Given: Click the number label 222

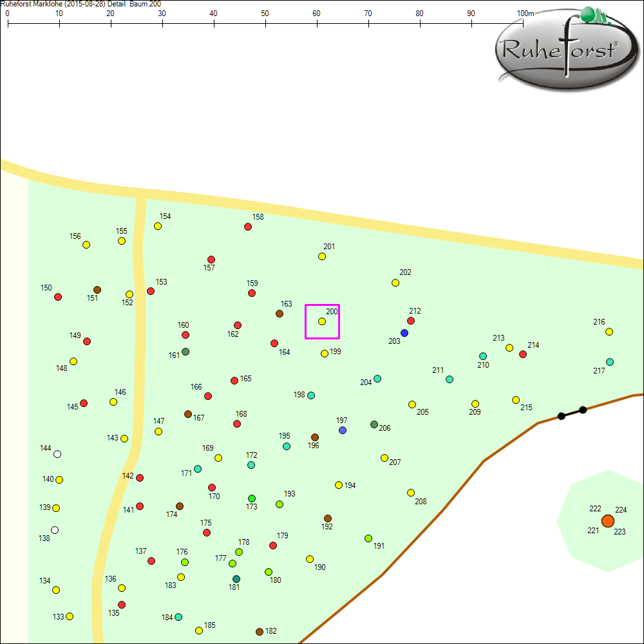Looking at the screenshot, I should coord(595,509).
